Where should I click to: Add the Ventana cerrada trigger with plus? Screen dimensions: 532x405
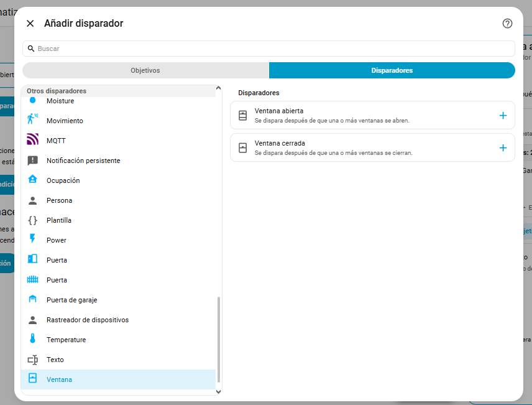point(503,147)
